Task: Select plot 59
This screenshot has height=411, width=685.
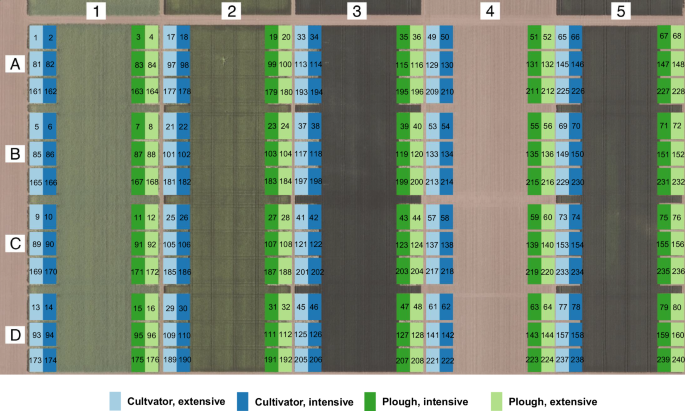Action: point(534,217)
